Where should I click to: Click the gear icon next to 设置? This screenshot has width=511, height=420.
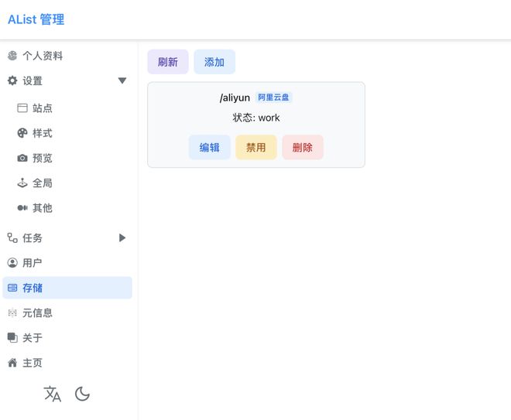coord(12,80)
